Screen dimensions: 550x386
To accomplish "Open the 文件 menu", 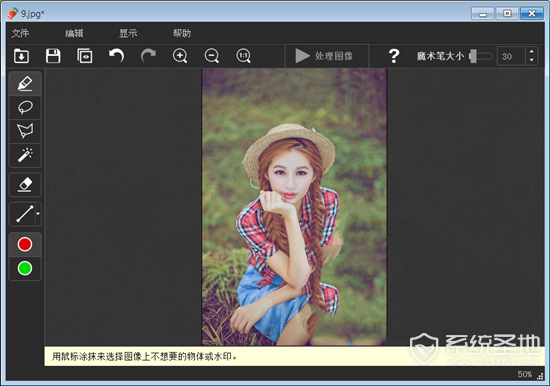I will point(20,33).
